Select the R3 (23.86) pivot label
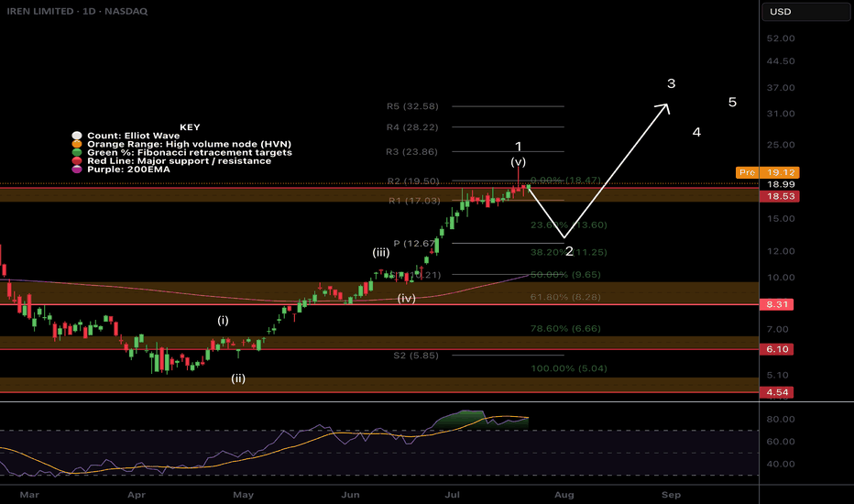The width and height of the screenshot is (854, 504). tap(411, 151)
